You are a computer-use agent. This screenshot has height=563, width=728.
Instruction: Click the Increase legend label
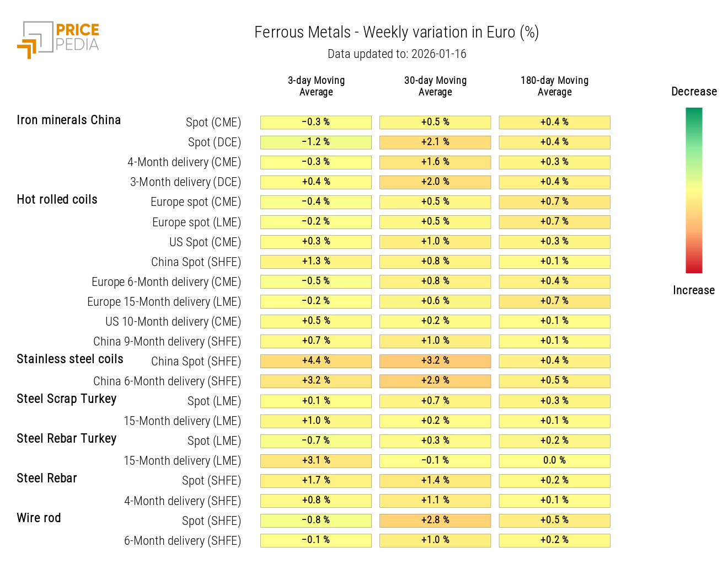693,290
